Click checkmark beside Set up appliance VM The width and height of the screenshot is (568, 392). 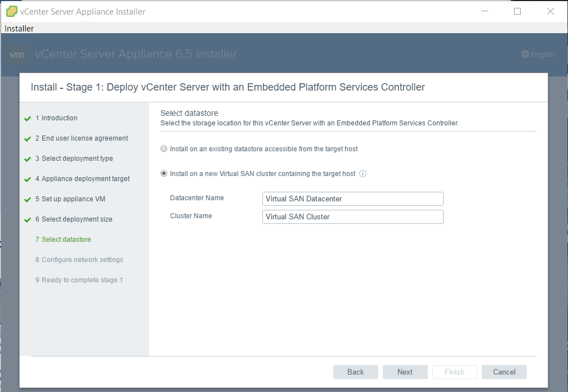coord(28,200)
